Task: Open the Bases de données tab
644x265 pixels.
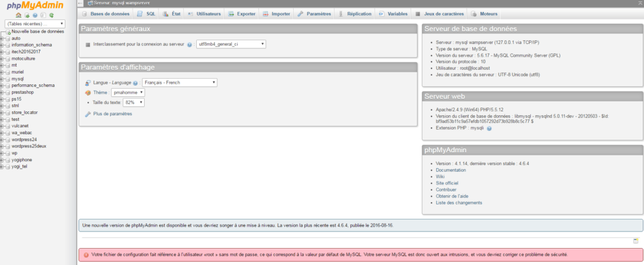Action: click(x=106, y=14)
